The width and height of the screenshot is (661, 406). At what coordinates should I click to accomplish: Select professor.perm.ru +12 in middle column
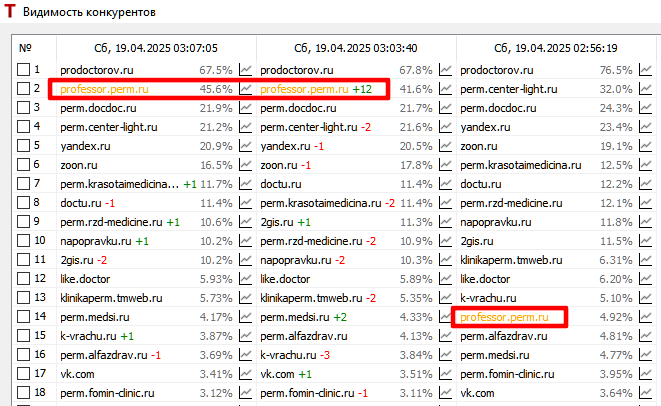coord(316,89)
